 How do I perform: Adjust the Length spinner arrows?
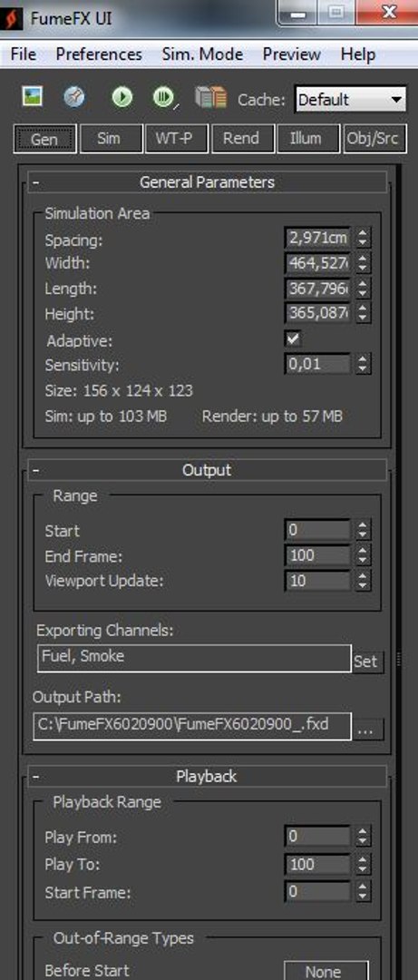click(x=363, y=289)
